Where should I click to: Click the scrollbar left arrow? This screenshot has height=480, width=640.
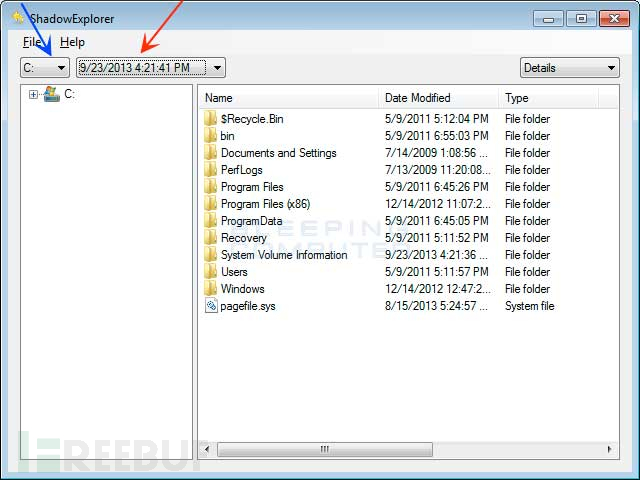pyautogui.click(x=207, y=449)
